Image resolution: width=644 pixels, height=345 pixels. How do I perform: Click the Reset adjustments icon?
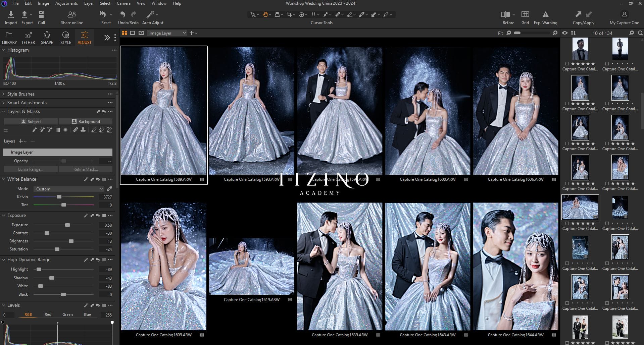click(103, 14)
